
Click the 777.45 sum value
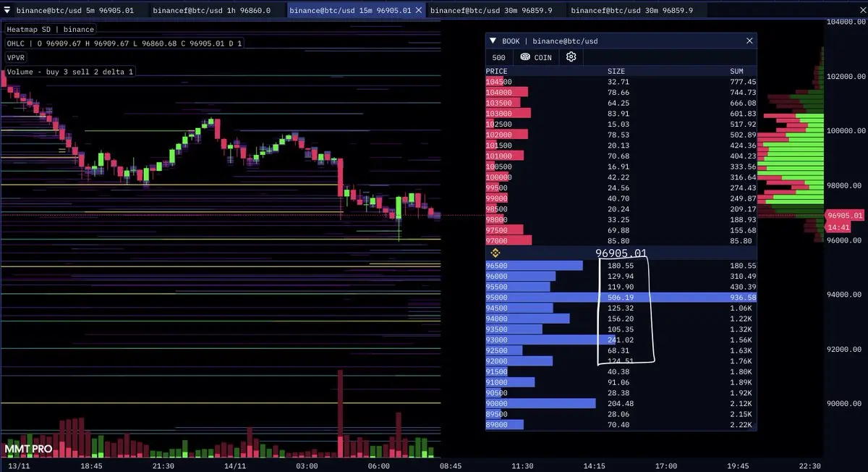pyautogui.click(x=743, y=82)
